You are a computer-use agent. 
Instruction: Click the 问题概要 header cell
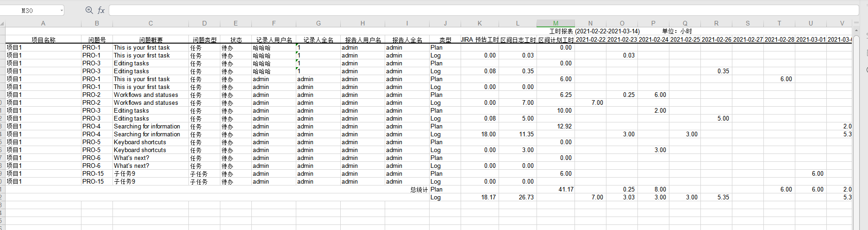[150, 40]
